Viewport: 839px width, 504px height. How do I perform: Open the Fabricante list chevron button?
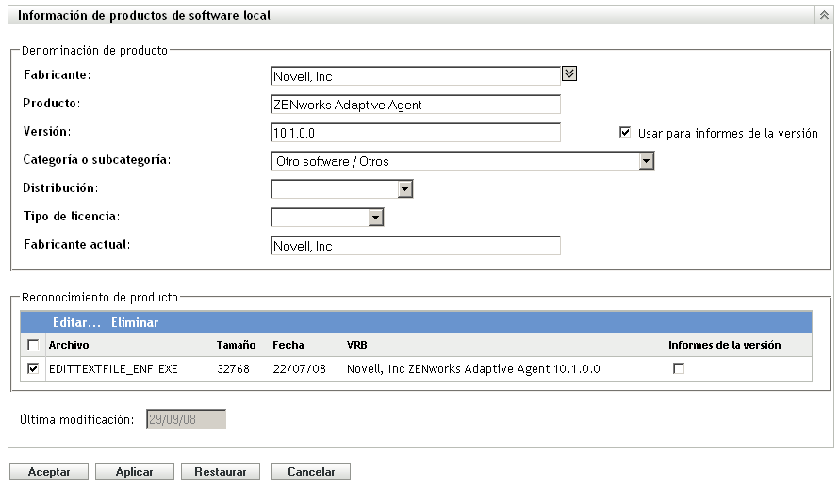click(568, 73)
